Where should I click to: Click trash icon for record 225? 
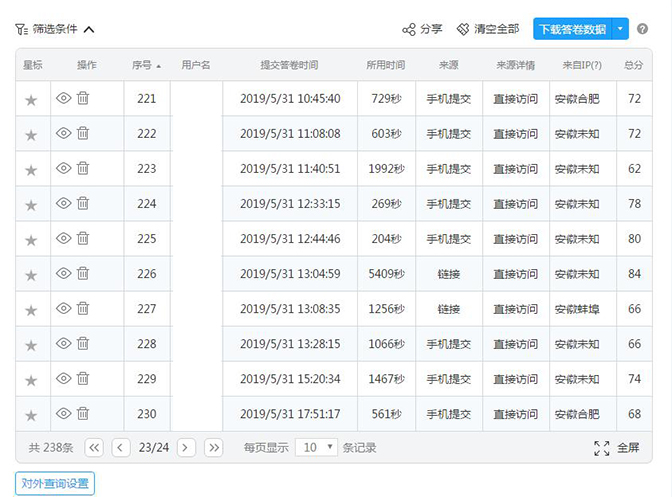coord(84,238)
